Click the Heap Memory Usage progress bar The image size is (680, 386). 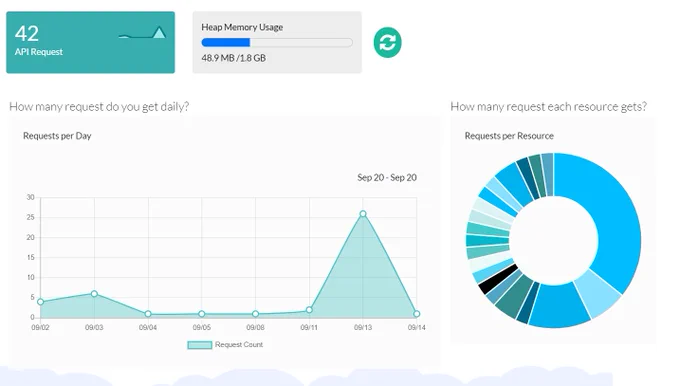click(x=277, y=43)
